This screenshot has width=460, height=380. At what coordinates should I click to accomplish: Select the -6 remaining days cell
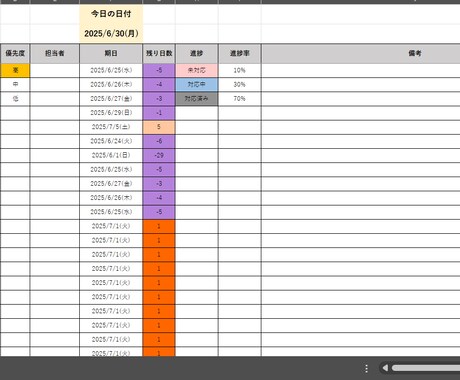[x=159, y=141]
